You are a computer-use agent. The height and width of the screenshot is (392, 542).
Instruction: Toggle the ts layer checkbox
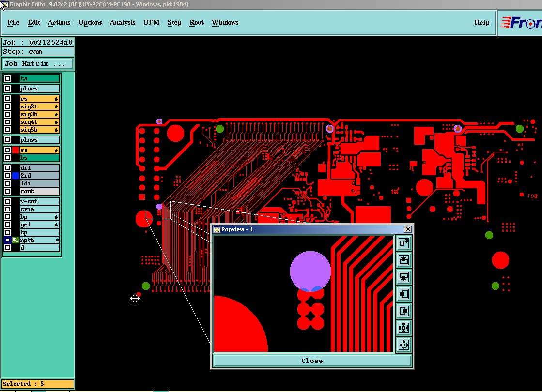coord(8,78)
